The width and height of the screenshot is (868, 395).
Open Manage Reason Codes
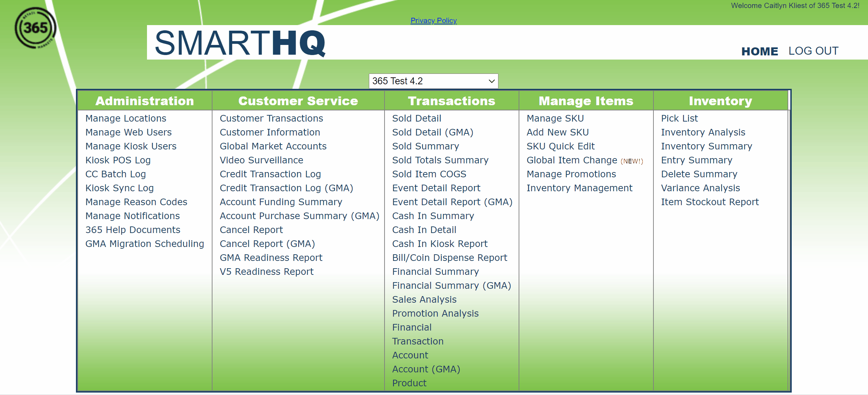pyautogui.click(x=136, y=202)
